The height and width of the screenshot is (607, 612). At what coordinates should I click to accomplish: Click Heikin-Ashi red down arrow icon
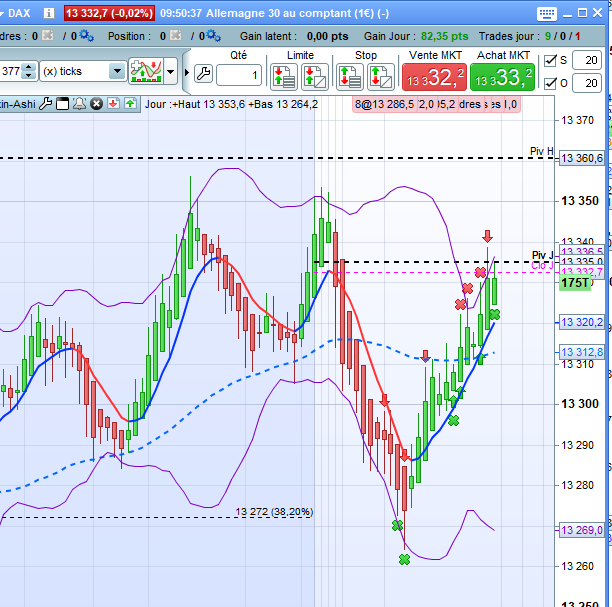pos(114,104)
